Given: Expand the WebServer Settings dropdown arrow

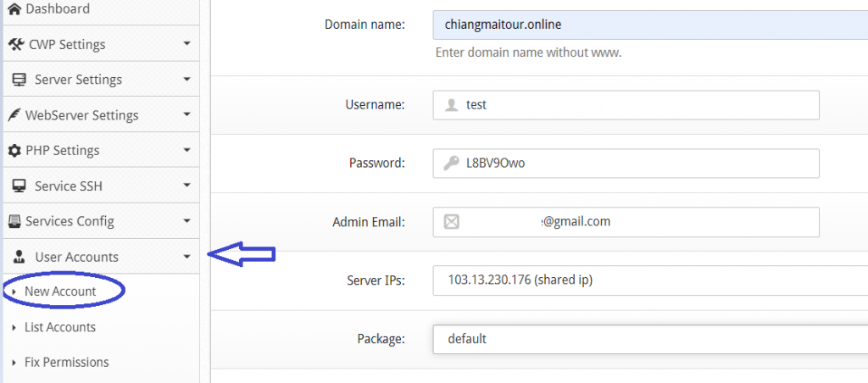Looking at the screenshot, I should [186, 115].
